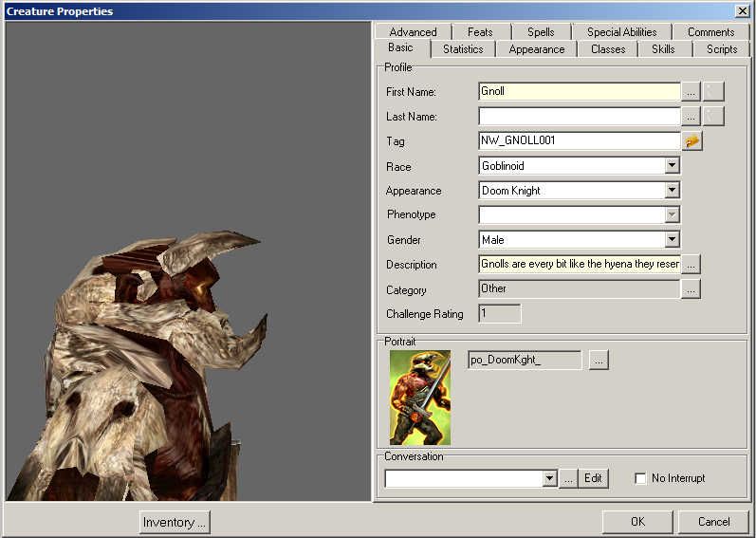
Task: Expand the Gender dropdown
Action: coord(672,239)
